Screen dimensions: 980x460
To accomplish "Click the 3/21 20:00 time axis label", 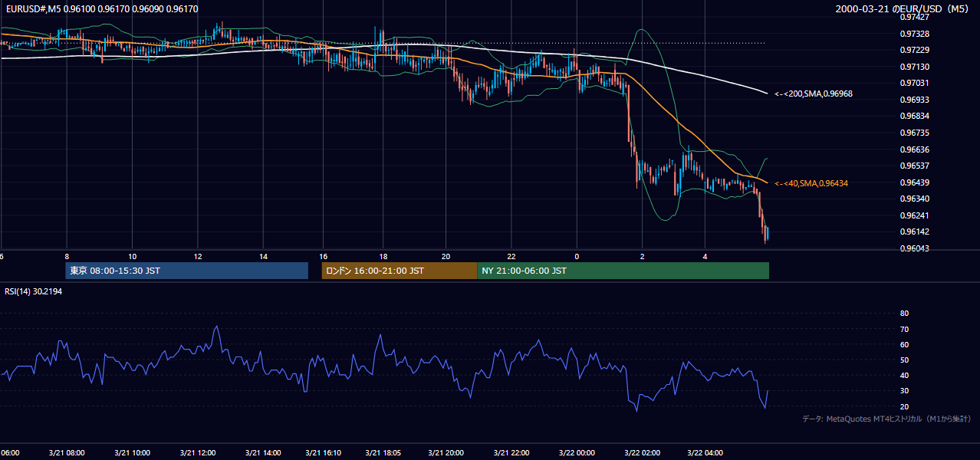I will (446, 452).
